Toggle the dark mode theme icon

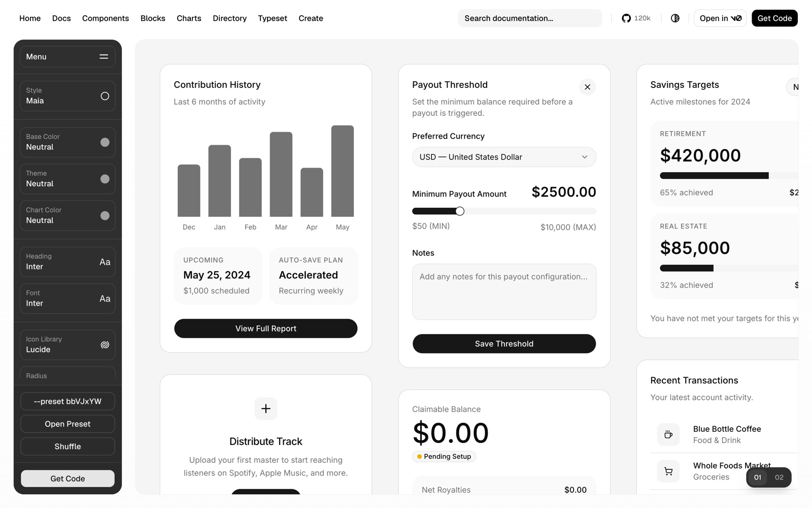[675, 18]
